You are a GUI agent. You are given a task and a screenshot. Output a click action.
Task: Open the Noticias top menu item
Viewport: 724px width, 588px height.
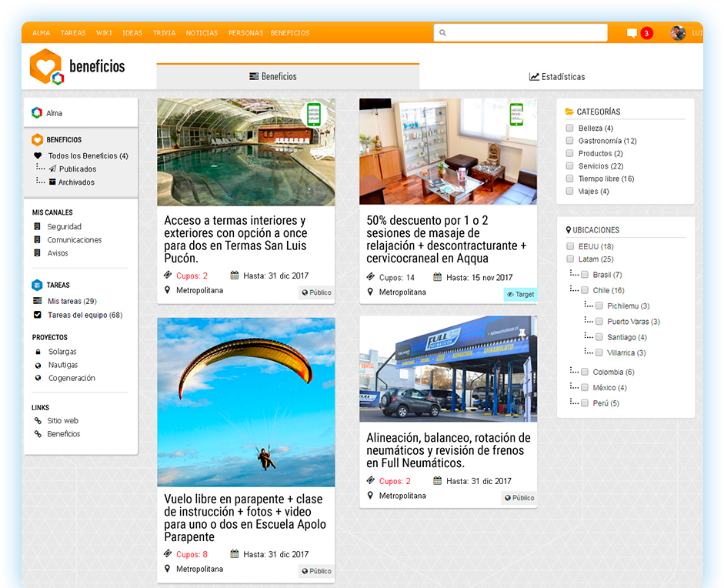click(202, 33)
